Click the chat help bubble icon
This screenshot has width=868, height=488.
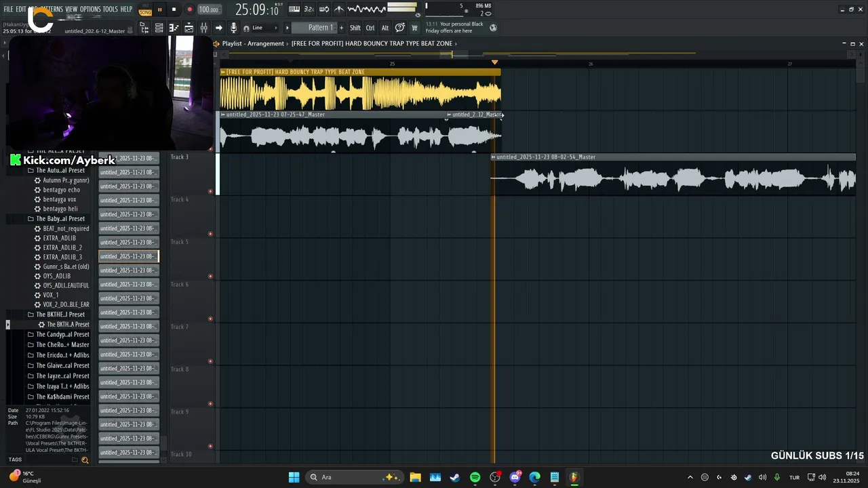coord(400,28)
